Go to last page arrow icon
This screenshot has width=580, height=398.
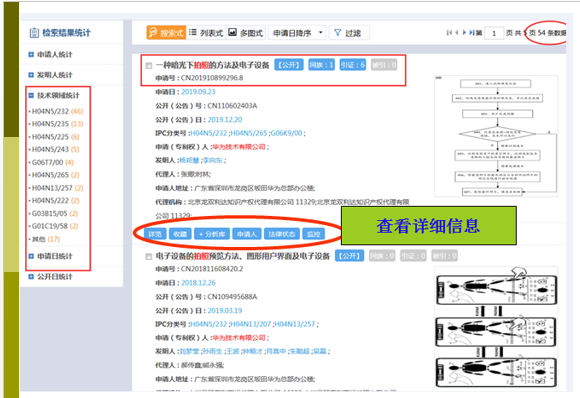472,33
